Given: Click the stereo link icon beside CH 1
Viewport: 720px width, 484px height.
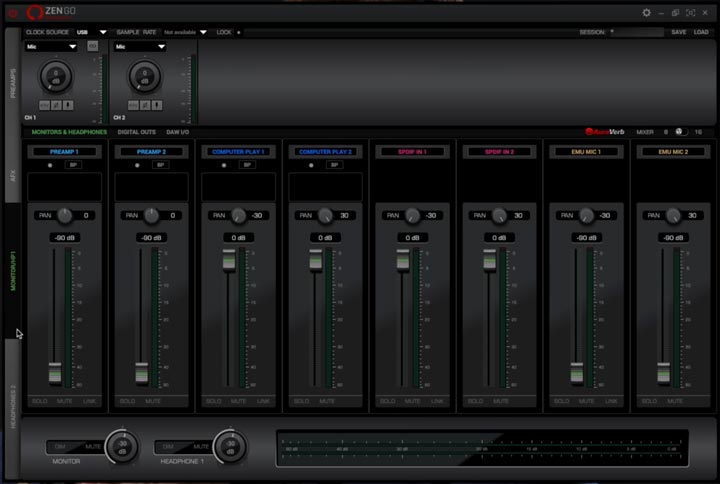Looking at the screenshot, I should pyautogui.click(x=92, y=46).
